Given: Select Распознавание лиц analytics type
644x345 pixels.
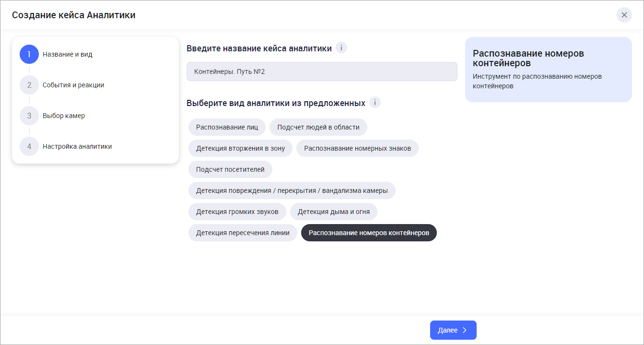Looking at the screenshot, I should point(227,127).
